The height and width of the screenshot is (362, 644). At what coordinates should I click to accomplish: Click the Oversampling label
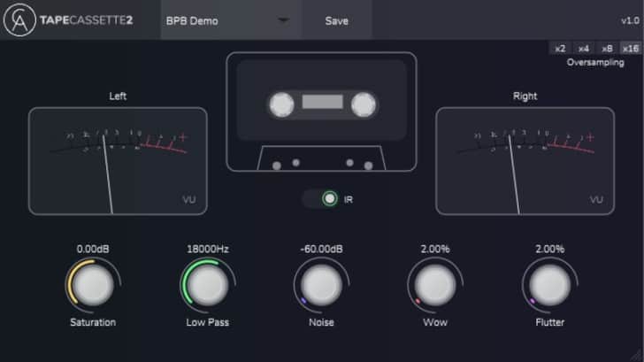595,63
